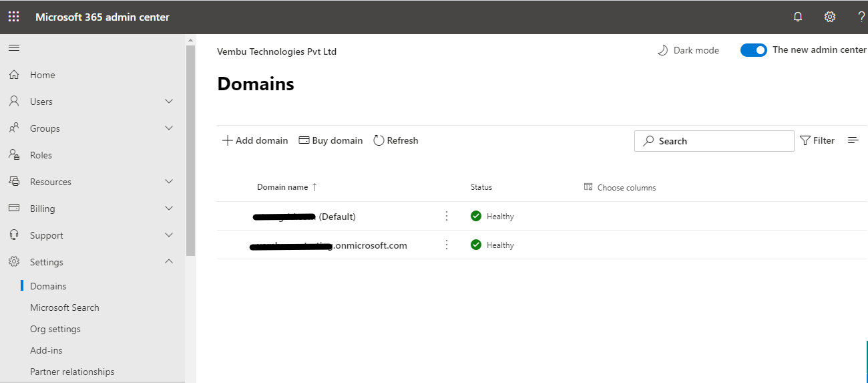
Task: Click the Settings gear icon in sidebar
Action: tap(14, 261)
